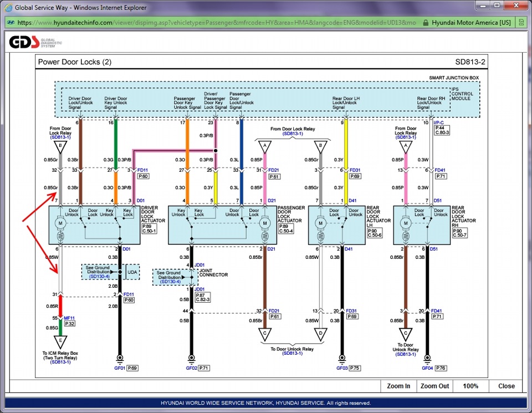The height and width of the screenshot is (413, 532).
Task: Click the GF03 ground label
Action: [x=342, y=368]
